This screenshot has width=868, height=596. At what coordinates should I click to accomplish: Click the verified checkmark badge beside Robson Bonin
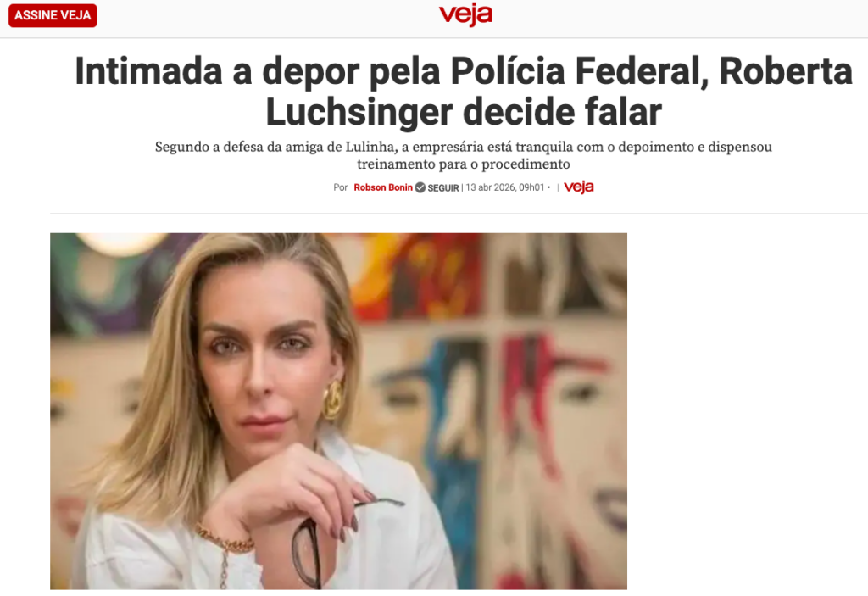(x=420, y=187)
